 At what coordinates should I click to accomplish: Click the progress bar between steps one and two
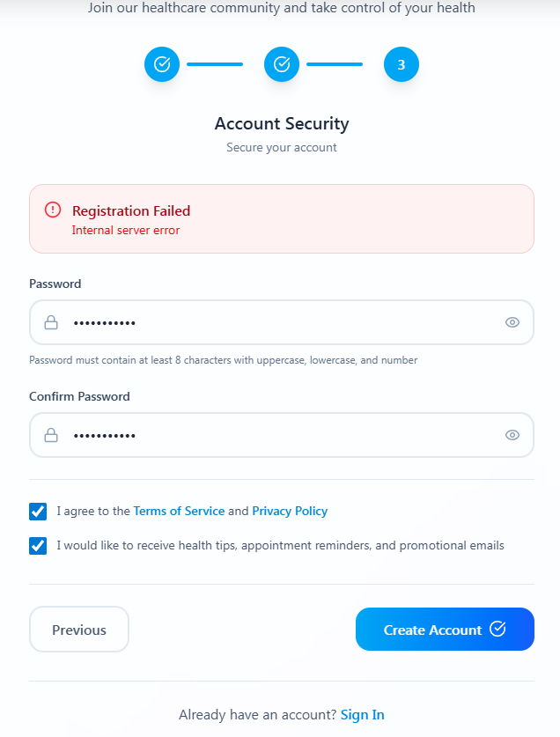(215, 64)
